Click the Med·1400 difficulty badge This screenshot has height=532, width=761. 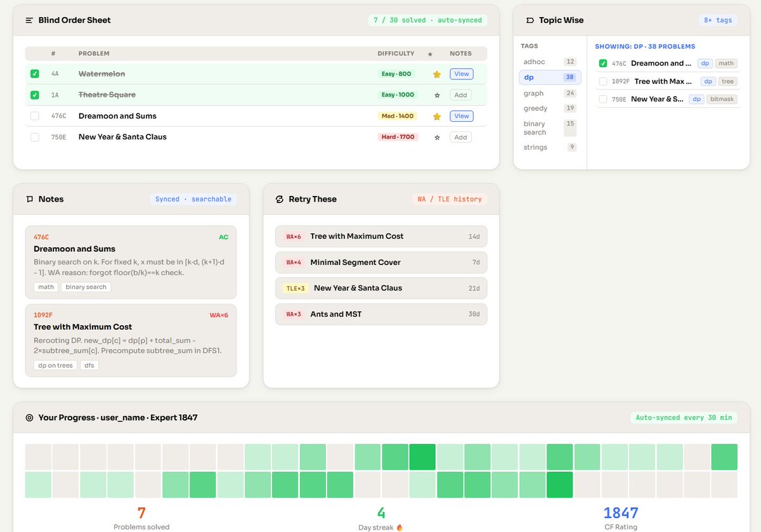tap(397, 116)
